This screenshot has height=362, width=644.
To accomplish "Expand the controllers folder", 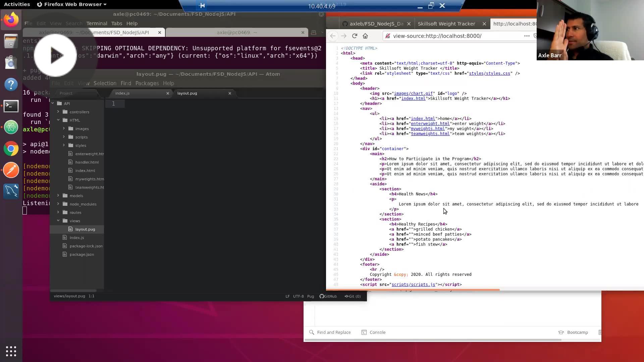I will coord(58,112).
